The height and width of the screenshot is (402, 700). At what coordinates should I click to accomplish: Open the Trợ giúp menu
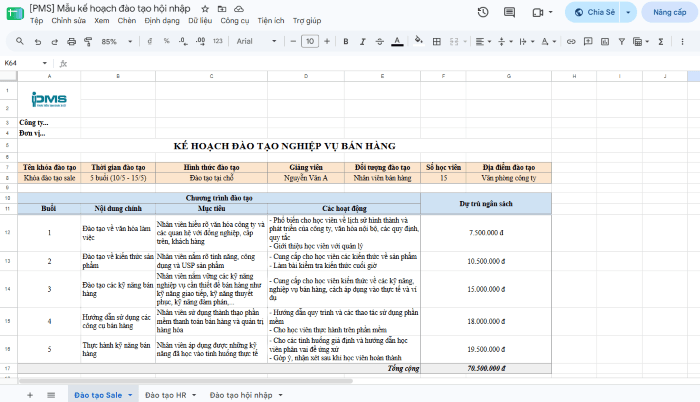point(307,21)
